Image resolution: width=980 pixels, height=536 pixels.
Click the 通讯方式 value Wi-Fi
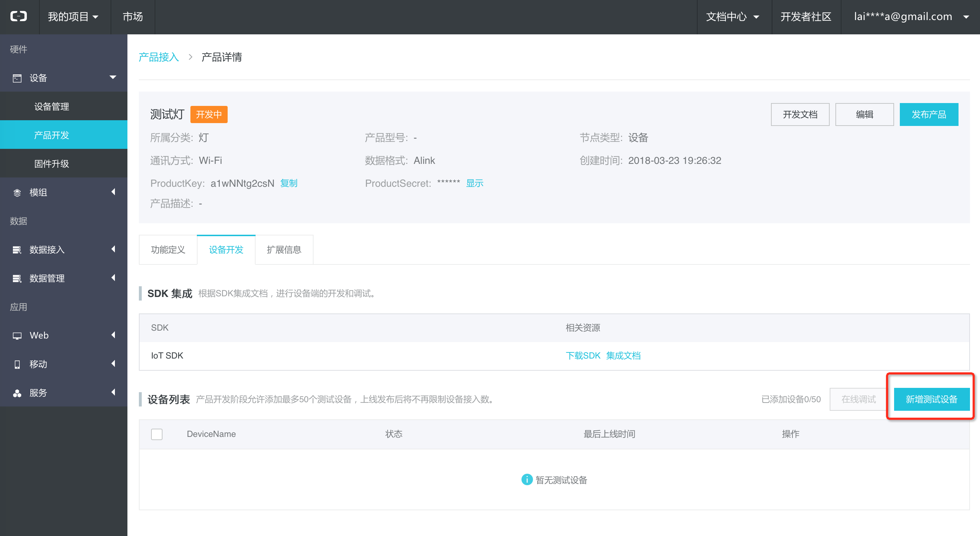[x=210, y=160]
